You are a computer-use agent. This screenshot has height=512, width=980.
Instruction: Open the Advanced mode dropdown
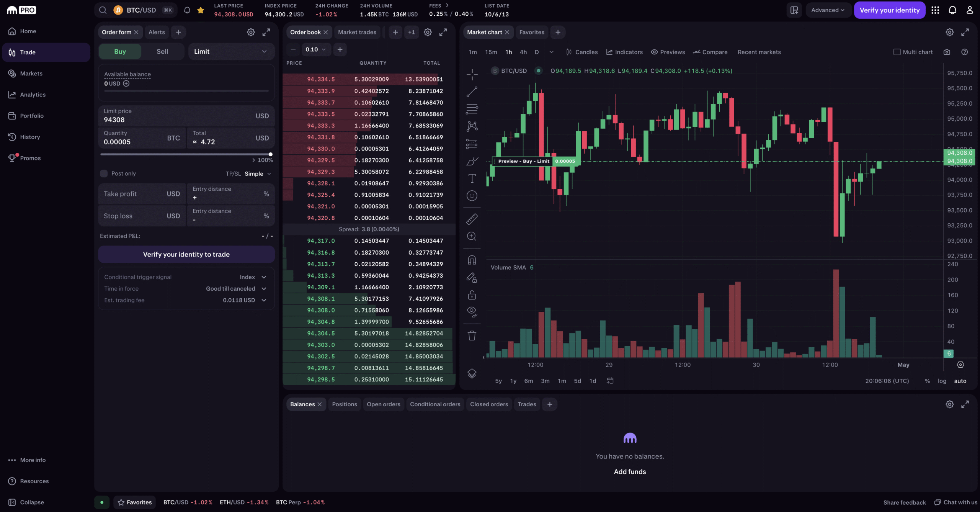(828, 10)
